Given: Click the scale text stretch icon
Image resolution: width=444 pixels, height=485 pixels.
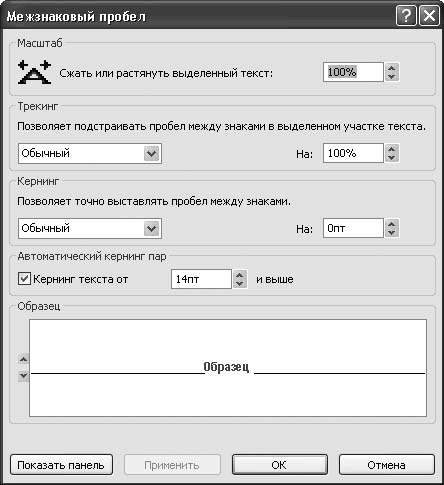Looking at the screenshot, I should 34,72.
